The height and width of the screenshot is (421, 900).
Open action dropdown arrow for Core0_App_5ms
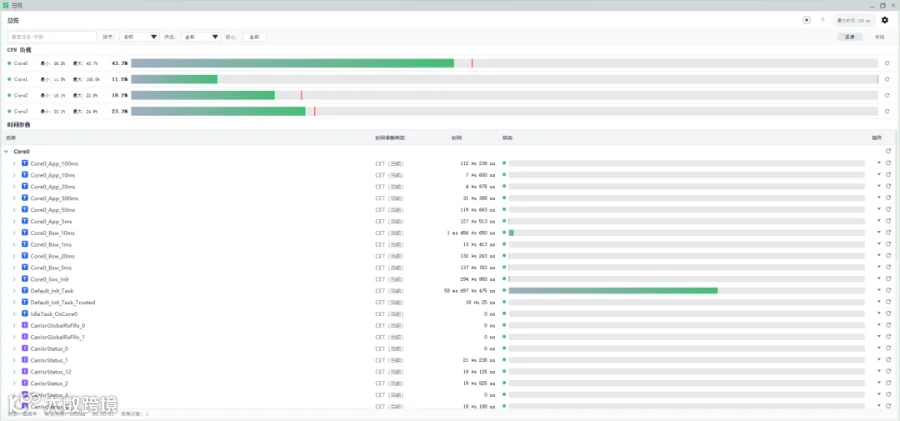[x=879, y=221]
